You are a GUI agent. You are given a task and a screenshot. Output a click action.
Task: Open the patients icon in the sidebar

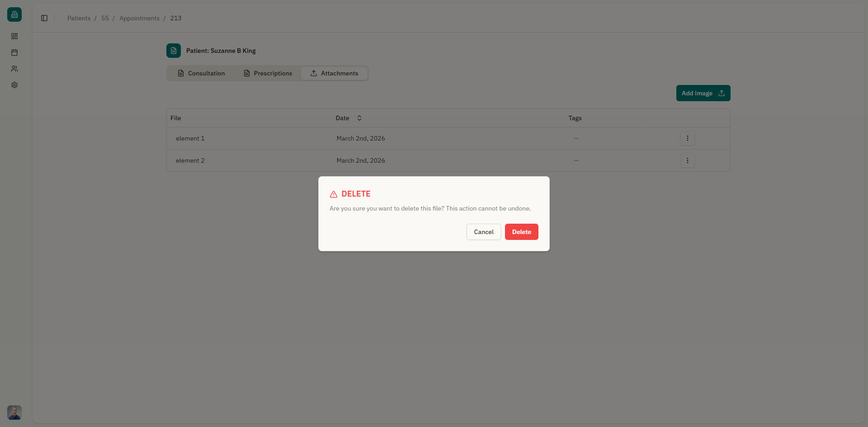[14, 69]
